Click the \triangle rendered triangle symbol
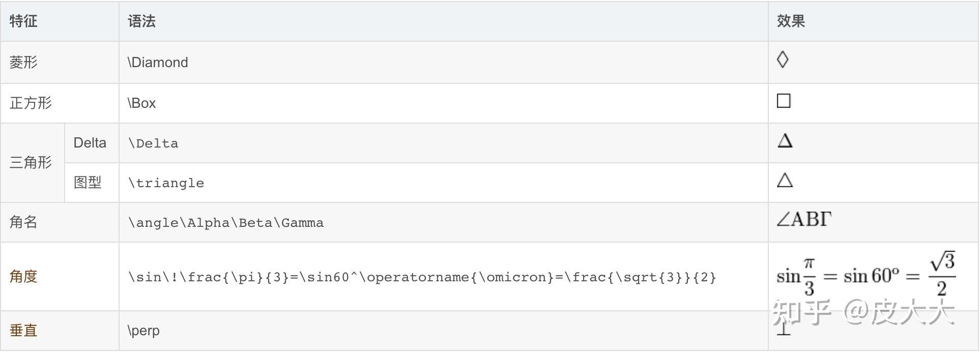Image resolution: width=980 pixels, height=352 pixels. [x=785, y=180]
